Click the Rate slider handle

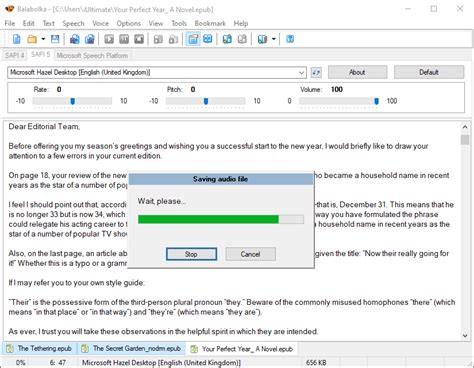pos(73,101)
